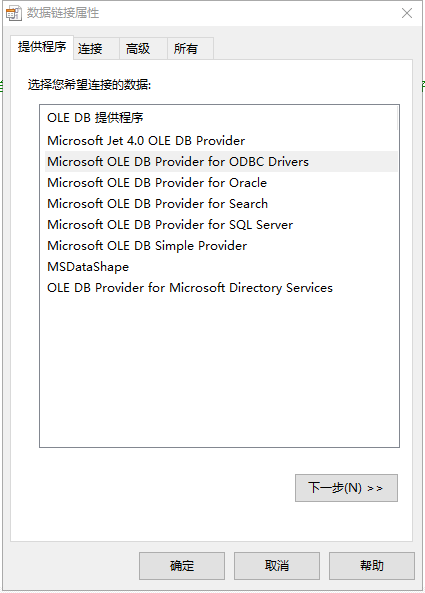Close the 数据链接属性 dialog window
The image size is (425, 593).
(407, 13)
